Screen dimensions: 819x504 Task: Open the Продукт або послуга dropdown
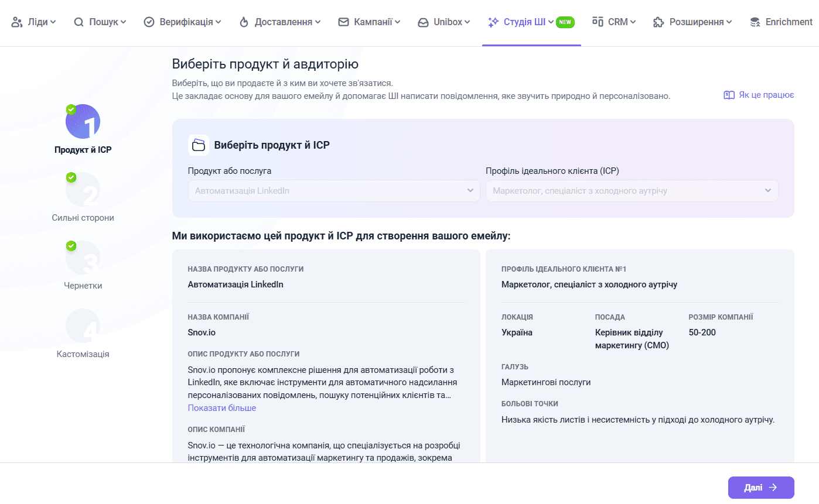tap(334, 191)
